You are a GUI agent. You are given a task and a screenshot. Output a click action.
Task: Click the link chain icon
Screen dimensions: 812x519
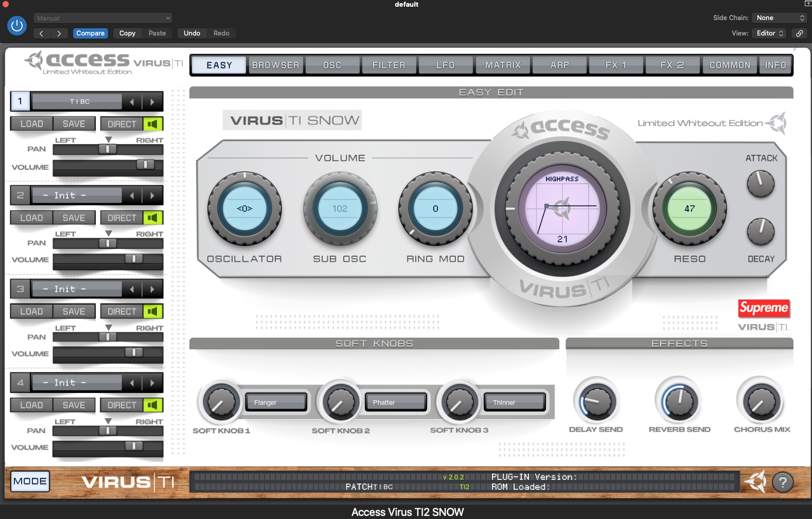799,33
